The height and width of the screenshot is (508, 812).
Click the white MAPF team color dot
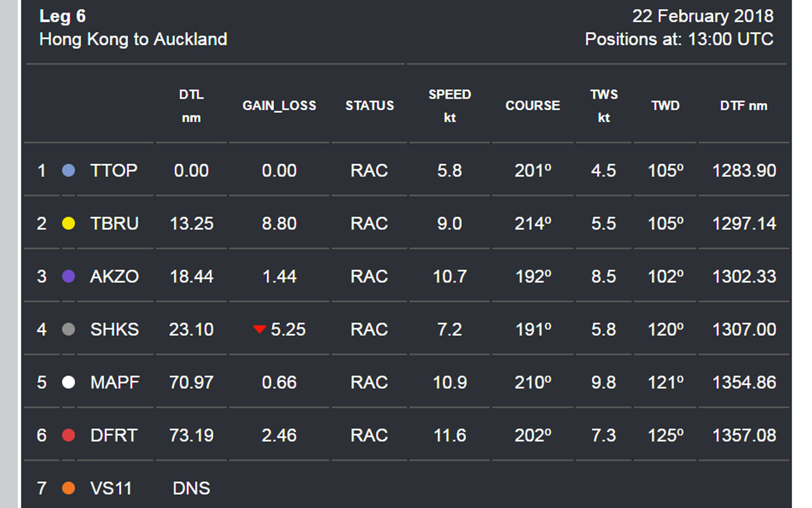pos(69,382)
